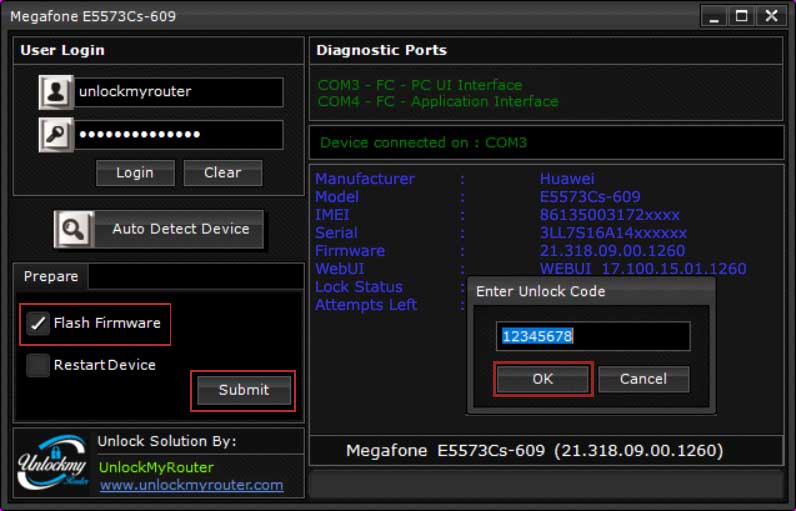Click the user avatar icon beside username
The width and height of the screenshot is (796, 511).
coord(56,92)
